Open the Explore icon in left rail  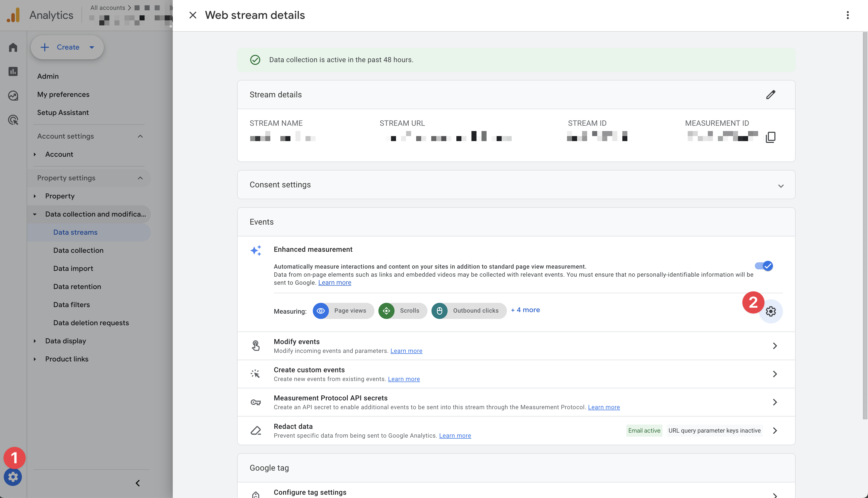13,96
